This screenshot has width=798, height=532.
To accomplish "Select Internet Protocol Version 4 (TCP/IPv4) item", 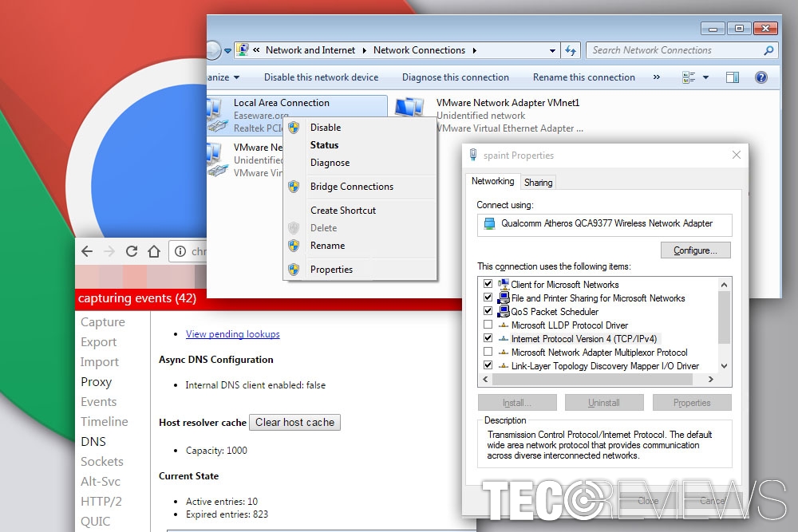I will click(584, 339).
